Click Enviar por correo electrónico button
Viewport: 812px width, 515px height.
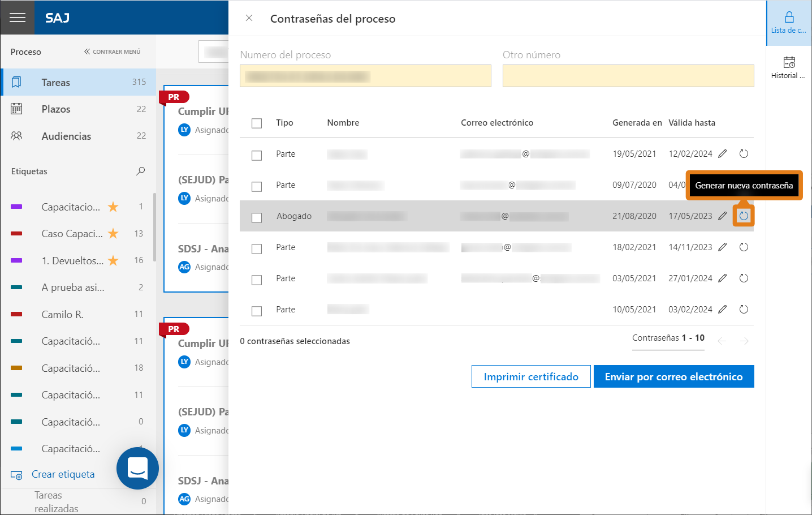point(673,376)
